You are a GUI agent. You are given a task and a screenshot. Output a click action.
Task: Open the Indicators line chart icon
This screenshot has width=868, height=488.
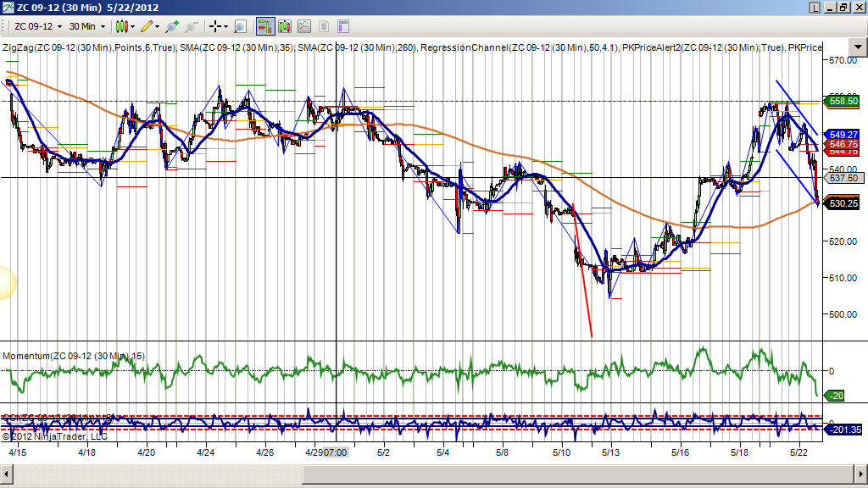(304, 26)
